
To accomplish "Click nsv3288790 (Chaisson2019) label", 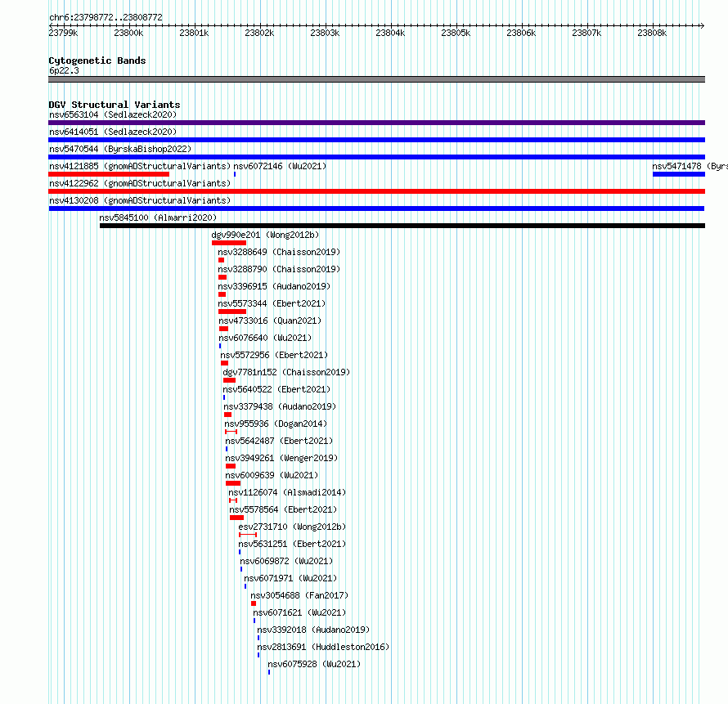I will (279, 269).
